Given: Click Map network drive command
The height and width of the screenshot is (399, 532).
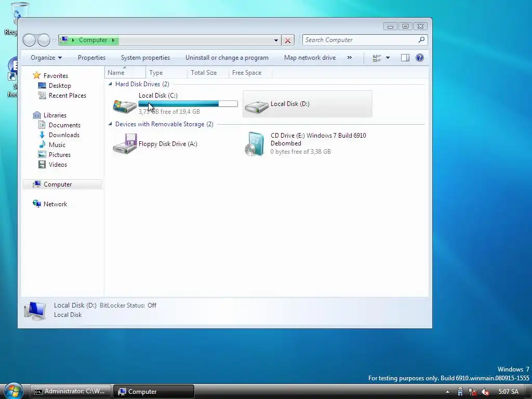Looking at the screenshot, I should pos(310,58).
